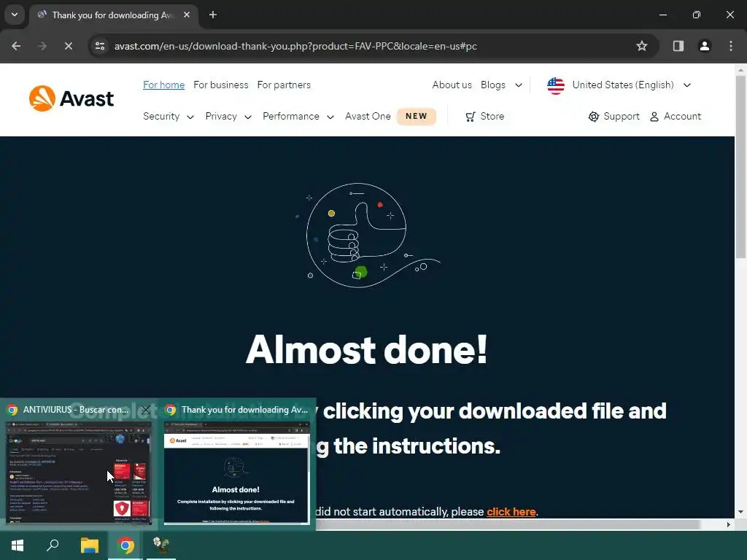Viewport: 747px width, 560px height.
Task: Click Chrome icon in taskbar
Action: pyautogui.click(x=125, y=545)
